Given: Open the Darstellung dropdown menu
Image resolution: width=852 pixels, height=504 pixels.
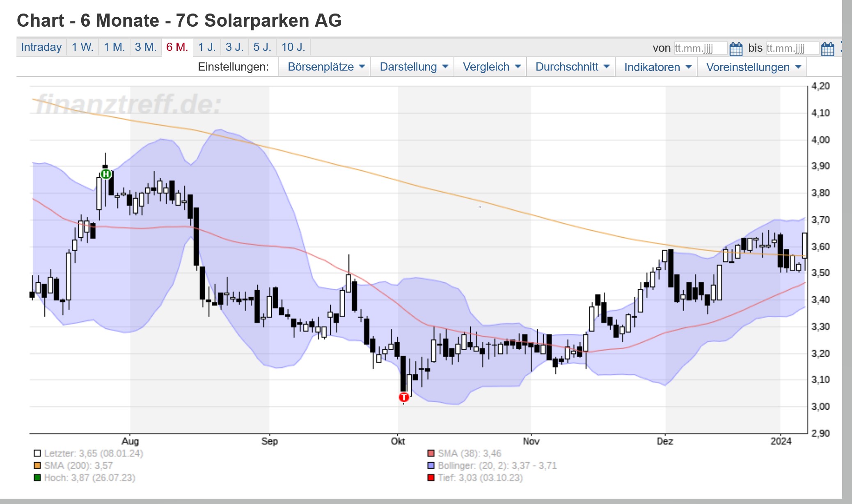Looking at the screenshot, I should [413, 67].
